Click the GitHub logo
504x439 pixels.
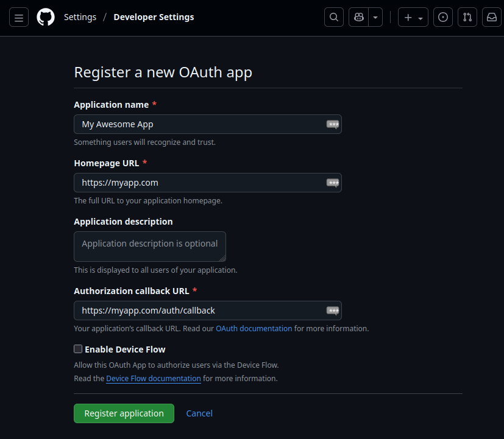click(x=45, y=17)
